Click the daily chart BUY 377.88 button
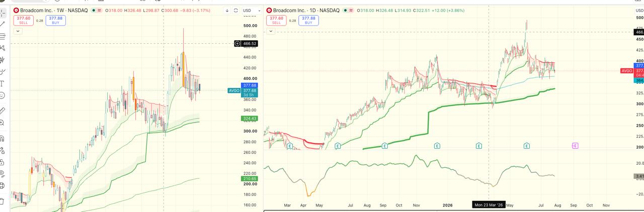This screenshot has width=644, height=212. (x=308, y=20)
